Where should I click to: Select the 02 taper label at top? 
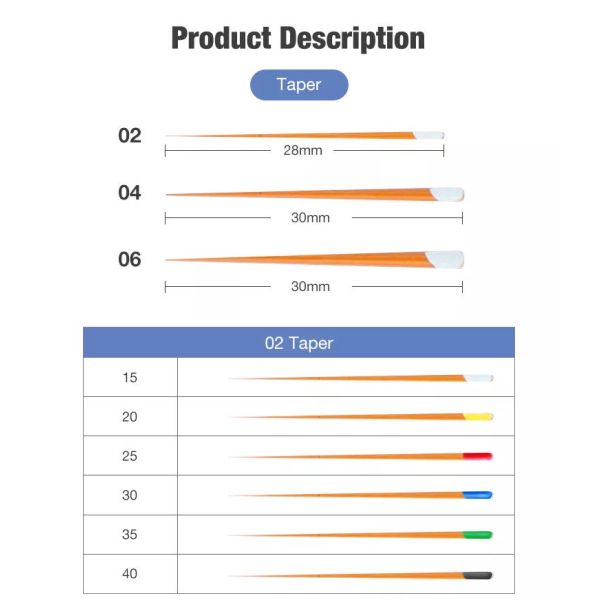coord(130,135)
